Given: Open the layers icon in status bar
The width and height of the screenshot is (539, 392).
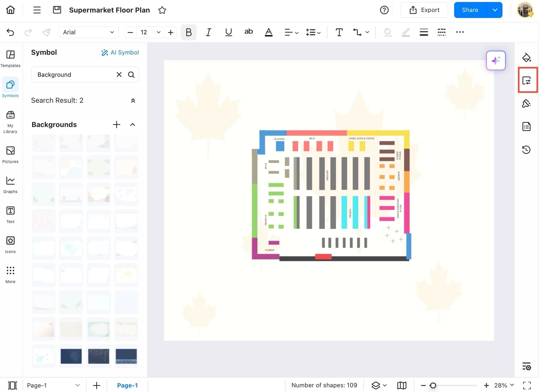Looking at the screenshot, I should 376,385.
